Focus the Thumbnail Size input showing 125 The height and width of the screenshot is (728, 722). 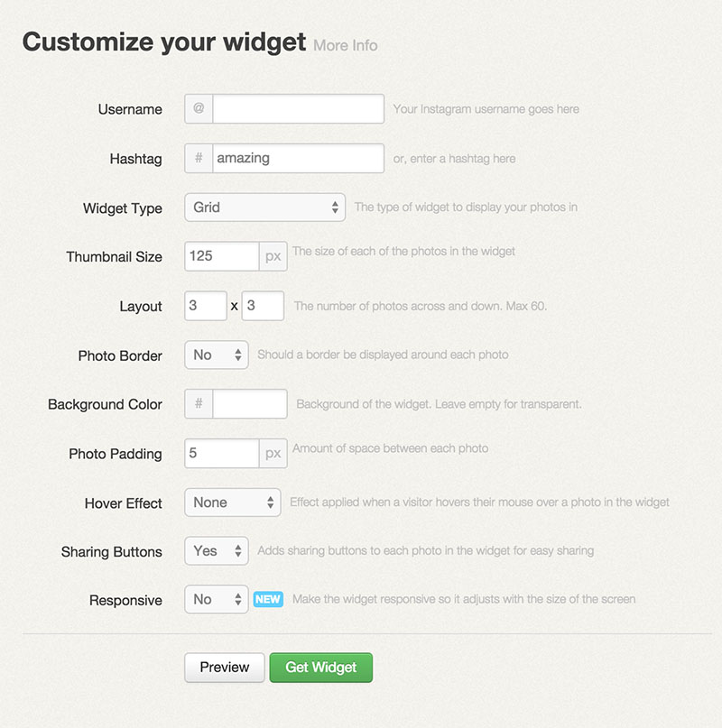pyautogui.click(x=222, y=256)
